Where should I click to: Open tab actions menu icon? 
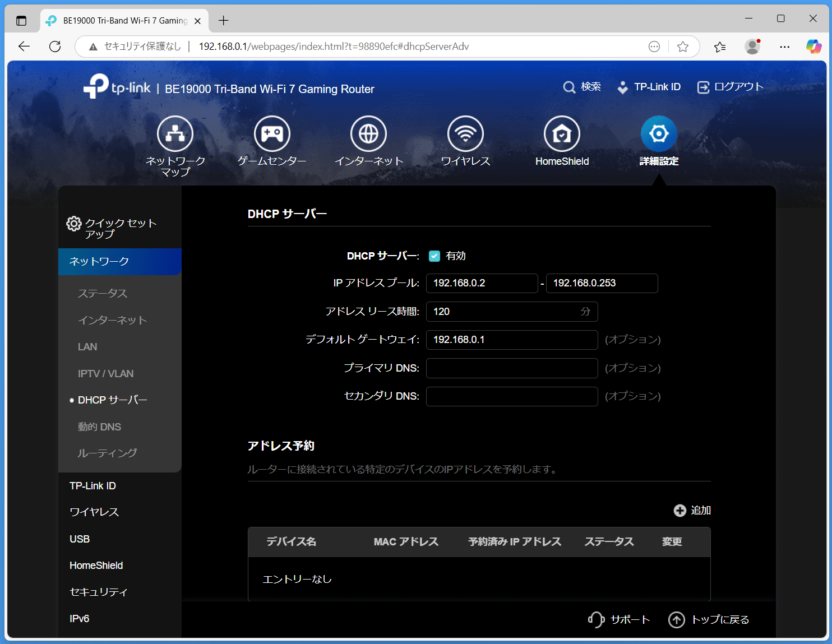(21, 21)
